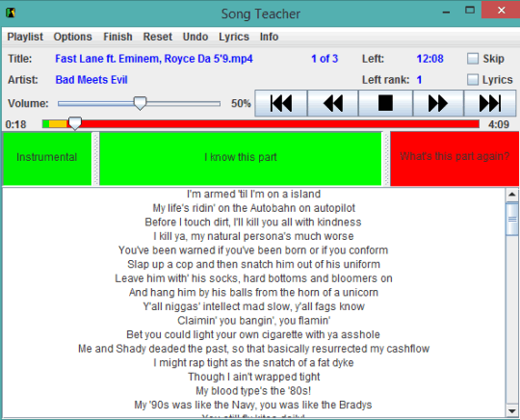This screenshot has width=520, height=420.
Task: Click the total duration '4:09'
Action: [499, 124]
